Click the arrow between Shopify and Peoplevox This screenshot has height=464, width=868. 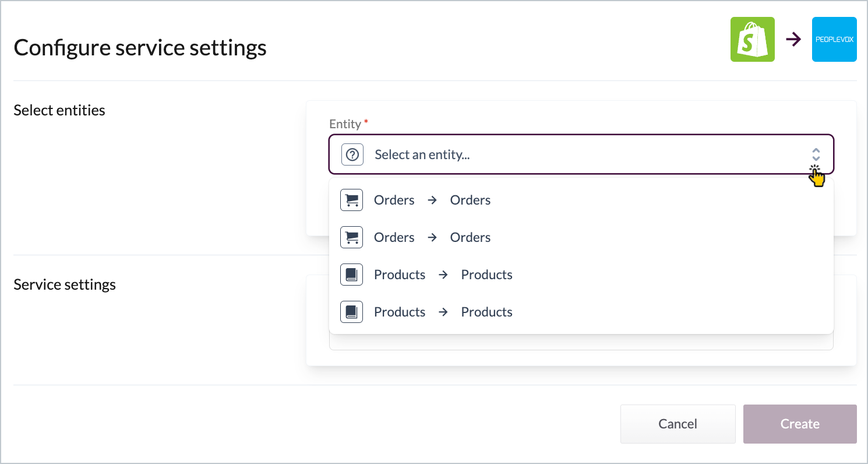(x=793, y=39)
